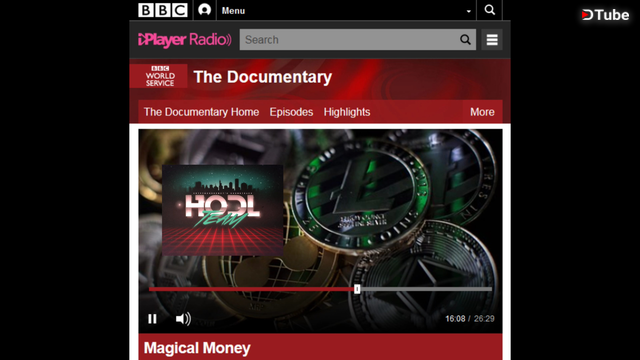This screenshot has width=640, height=360.
Task: Open the BBC top bar search icon
Action: point(489,10)
